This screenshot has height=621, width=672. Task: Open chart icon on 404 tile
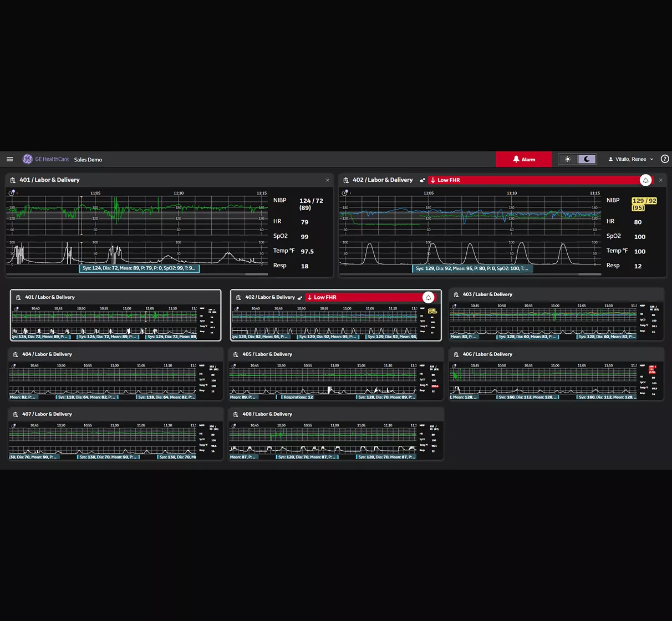(x=16, y=354)
